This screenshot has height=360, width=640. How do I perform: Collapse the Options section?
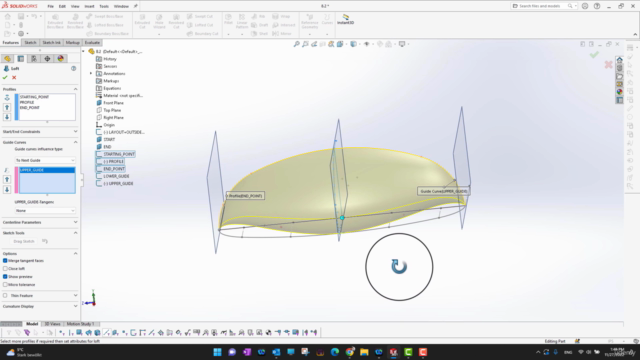(76, 253)
